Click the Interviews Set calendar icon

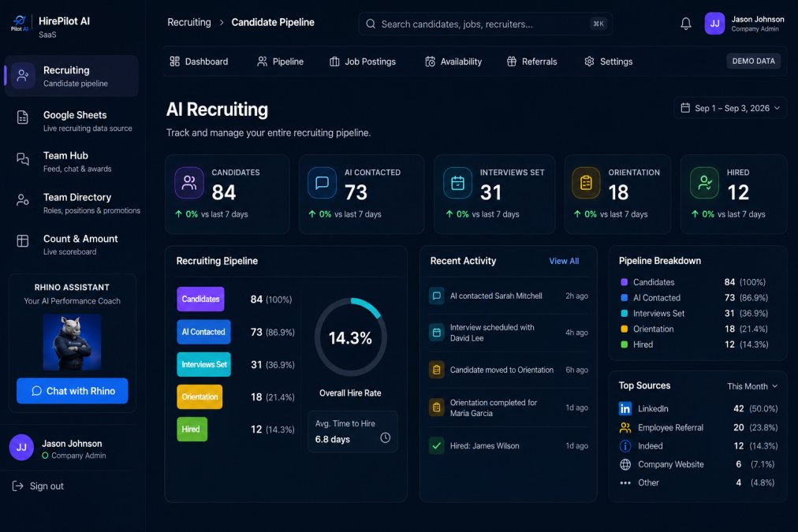tap(457, 183)
